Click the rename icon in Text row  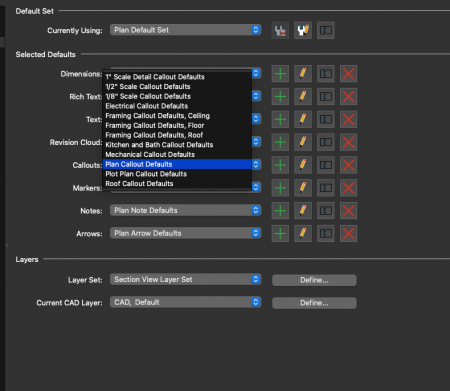coord(326,119)
